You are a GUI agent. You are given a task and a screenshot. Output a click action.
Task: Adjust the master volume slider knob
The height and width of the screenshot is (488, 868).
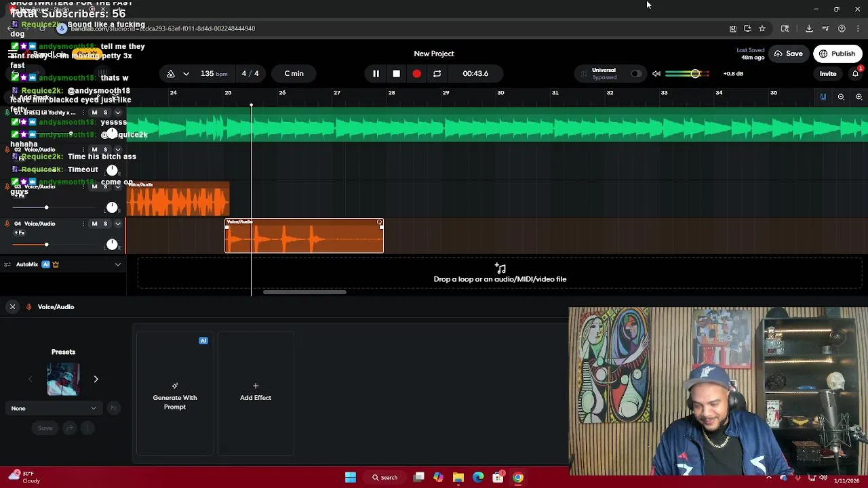pos(695,73)
